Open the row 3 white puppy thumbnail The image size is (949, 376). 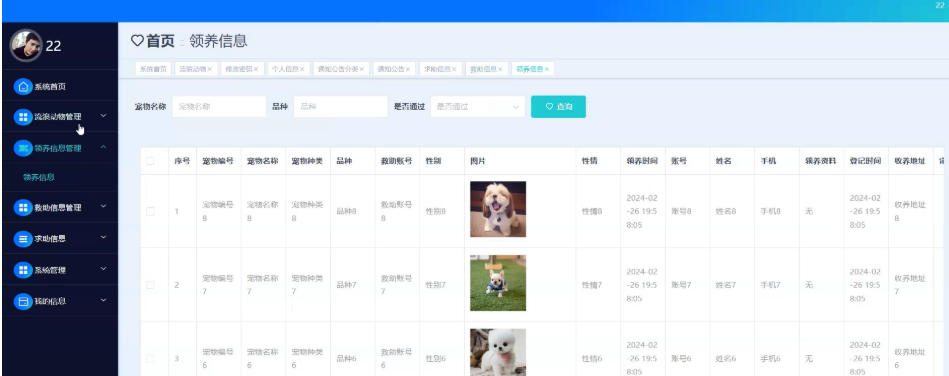tap(498, 352)
